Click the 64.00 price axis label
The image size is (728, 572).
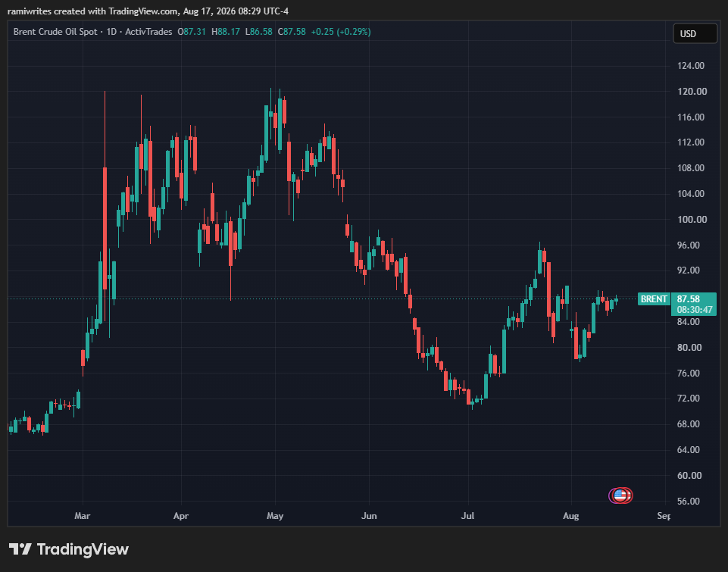tap(689, 450)
